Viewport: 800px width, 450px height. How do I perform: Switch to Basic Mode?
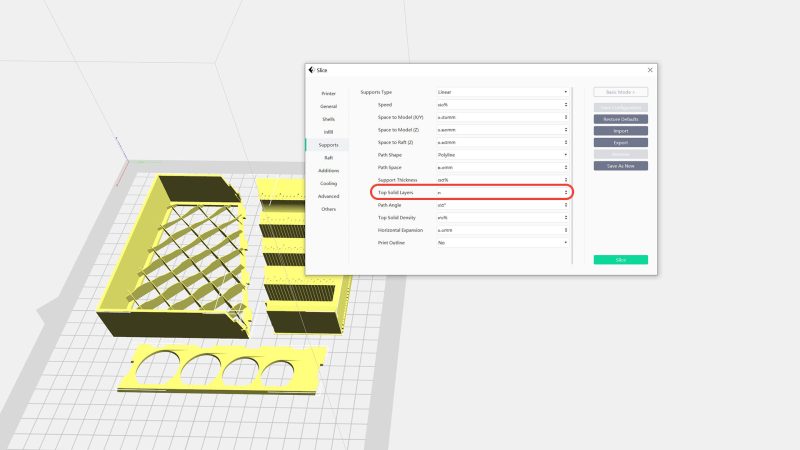pyautogui.click(x=620, y=92)
